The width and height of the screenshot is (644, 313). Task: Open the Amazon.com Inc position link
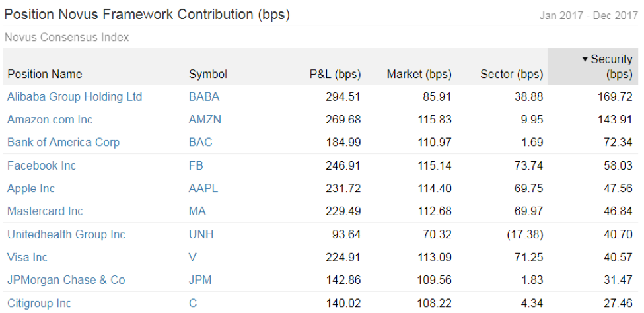(x=50, y=120)
